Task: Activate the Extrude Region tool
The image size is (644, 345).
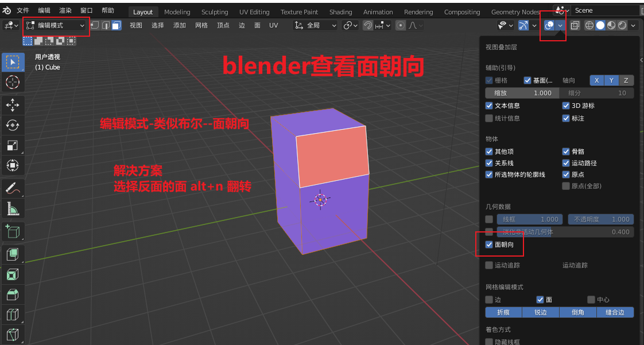Action: pos(13,255)
